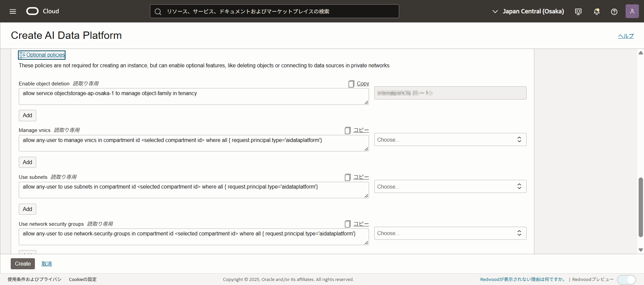Open the help question mark icon
644x285 pixels.
coord(614,11)
